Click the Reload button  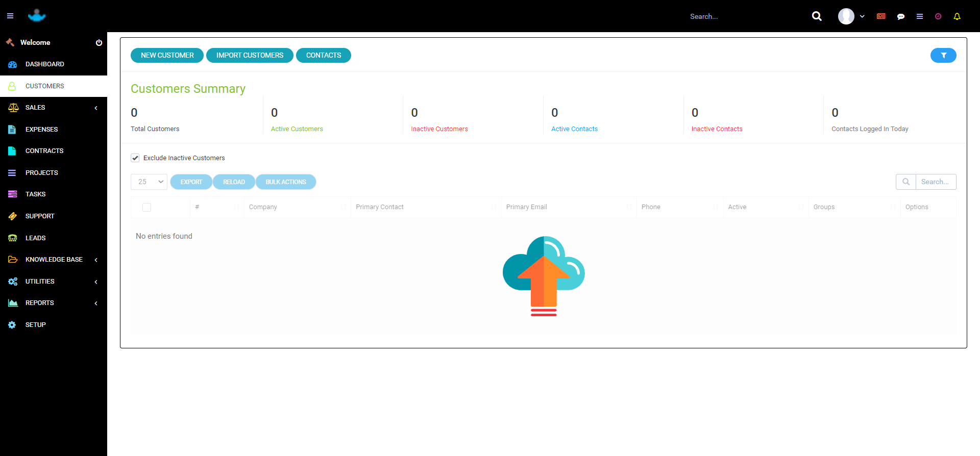(x=234, y=182)
